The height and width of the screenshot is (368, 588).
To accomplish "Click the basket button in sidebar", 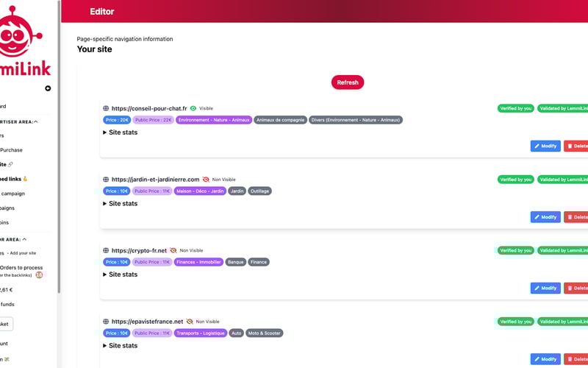I will coord(7,324).
